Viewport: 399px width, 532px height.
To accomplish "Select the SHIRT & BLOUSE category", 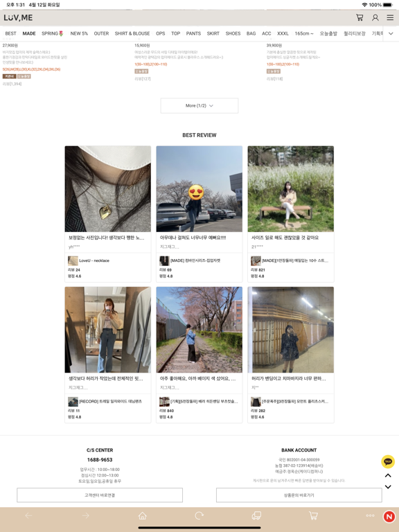I will click(132, 33).
